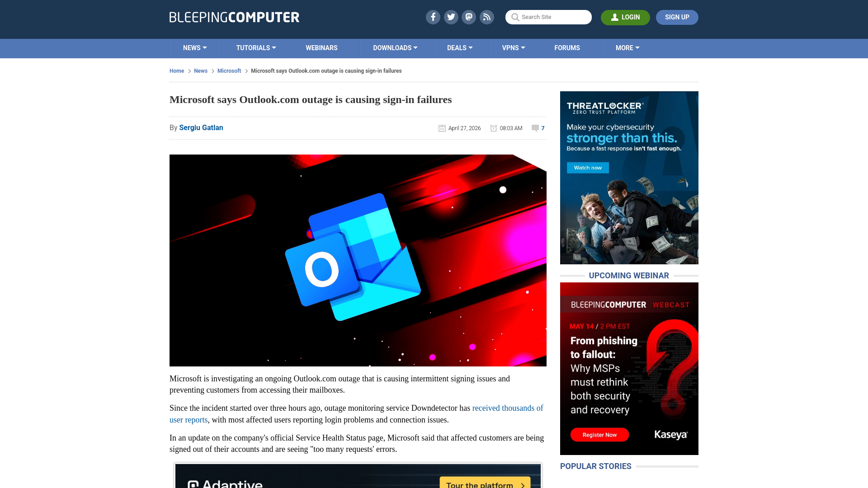Expand the DEALS dropdown menu

460,48
